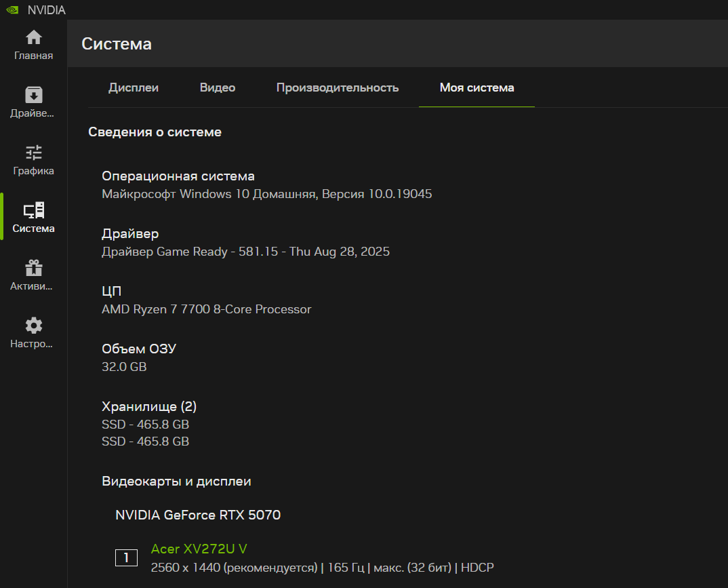Select display number 1 box icon
The height and width of the screenshot is (588, 728).
pos(126,557)
